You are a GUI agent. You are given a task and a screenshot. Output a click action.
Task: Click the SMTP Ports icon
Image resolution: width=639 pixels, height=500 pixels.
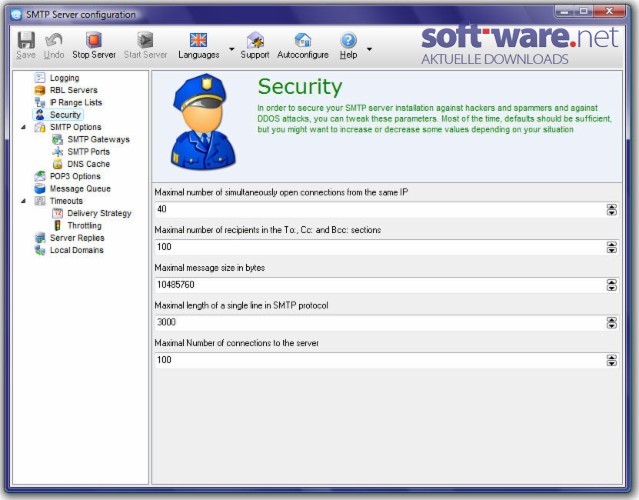pos(57,152)
